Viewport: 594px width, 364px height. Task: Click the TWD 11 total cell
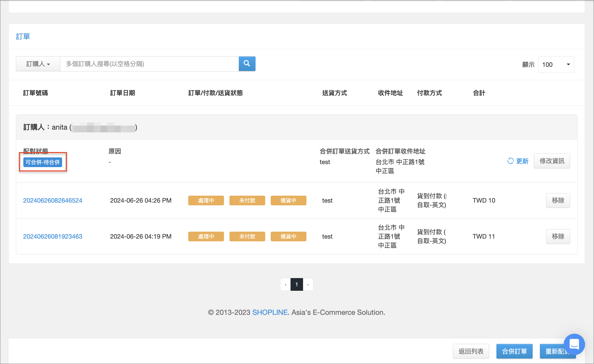click(x=484, y=236)
